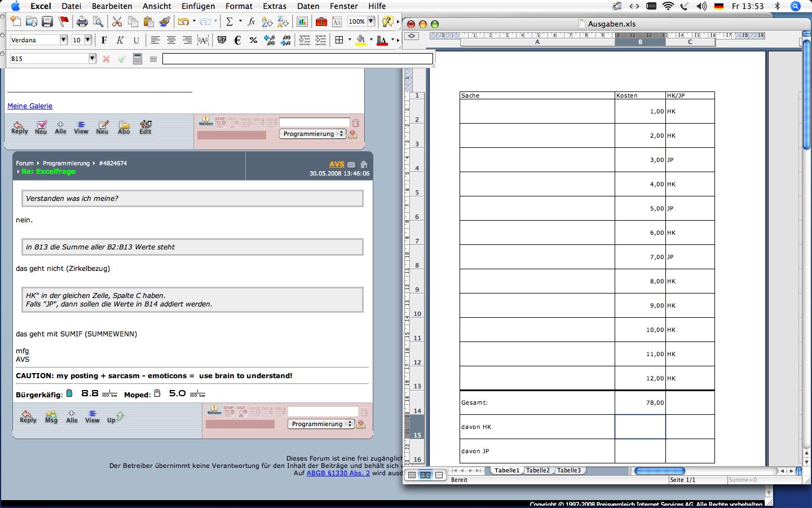Open the Bearbeiten menu
This screenshot has width=812, height=508.
click(112, 6)
